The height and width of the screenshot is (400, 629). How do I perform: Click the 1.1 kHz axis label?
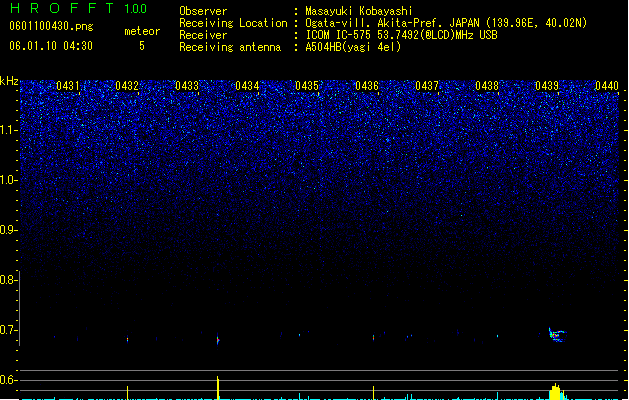coord(8,130)
